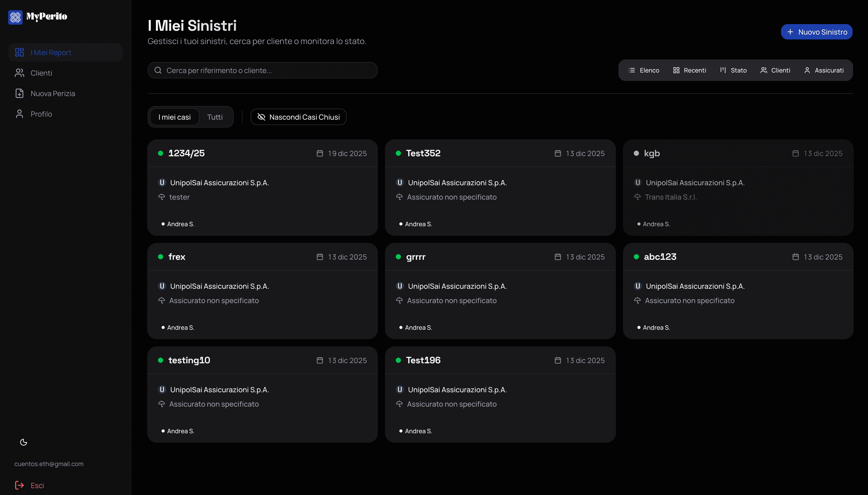Open Nuova Perizia from sidebar
Viewport: 868px width, 495px height.
coord(52,94)
